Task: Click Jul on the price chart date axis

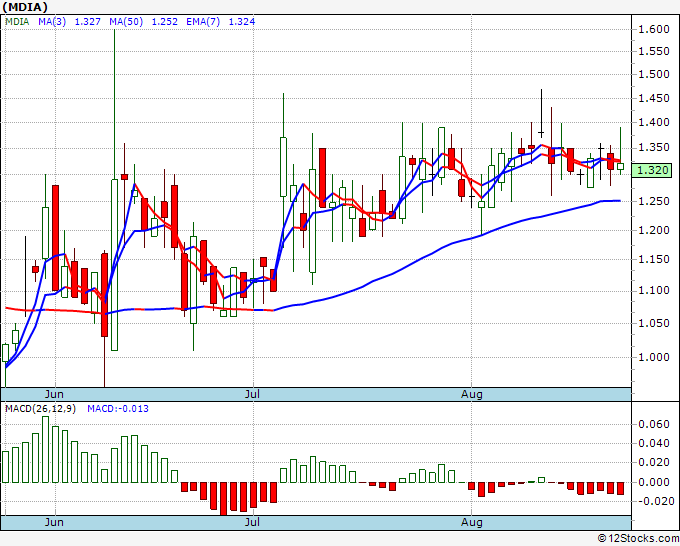Action: (x=252, y=394)
